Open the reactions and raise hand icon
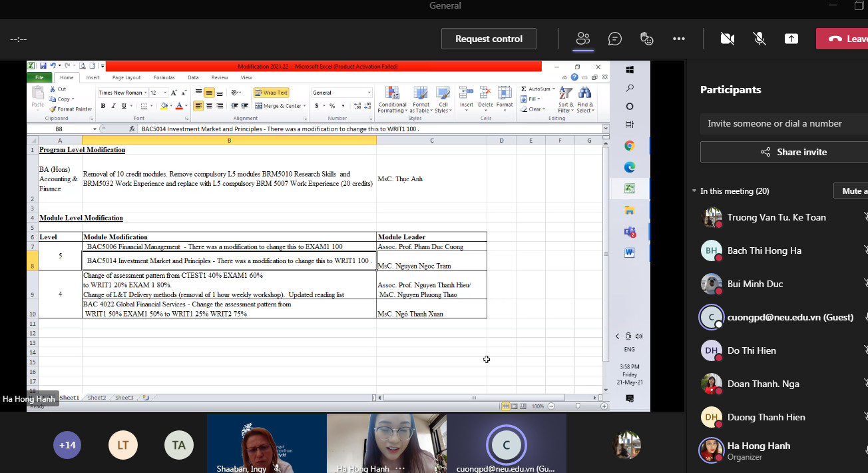Viewport: 868px width, 473px height. point(647,39)
